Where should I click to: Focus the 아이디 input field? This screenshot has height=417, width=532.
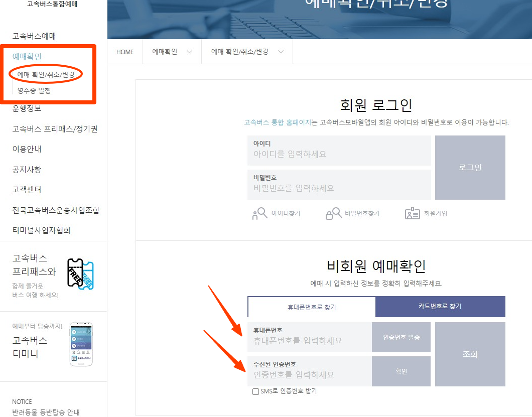(x=339, y=151)
